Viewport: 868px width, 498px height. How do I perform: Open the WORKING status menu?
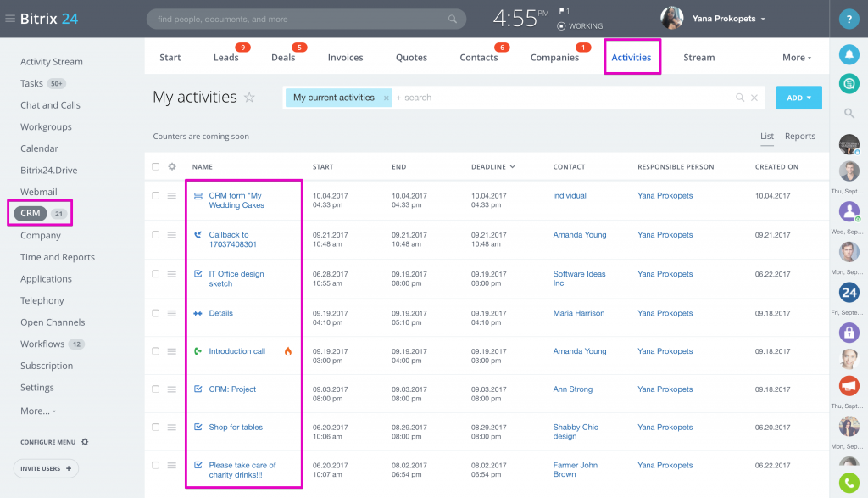coord(580,26)
